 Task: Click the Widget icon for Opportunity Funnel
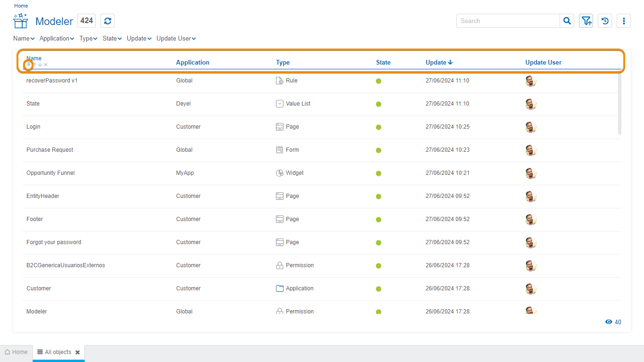pyautogui.click(x=280, y=173)
